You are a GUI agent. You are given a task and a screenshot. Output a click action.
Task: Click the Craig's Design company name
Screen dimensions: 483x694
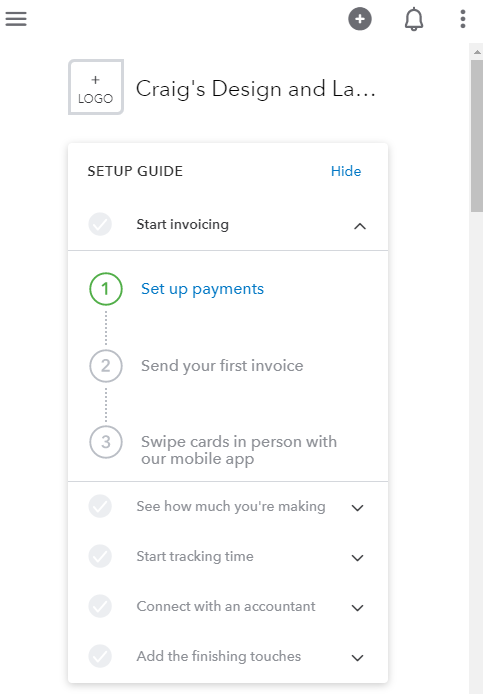click(x=255, y=89)
